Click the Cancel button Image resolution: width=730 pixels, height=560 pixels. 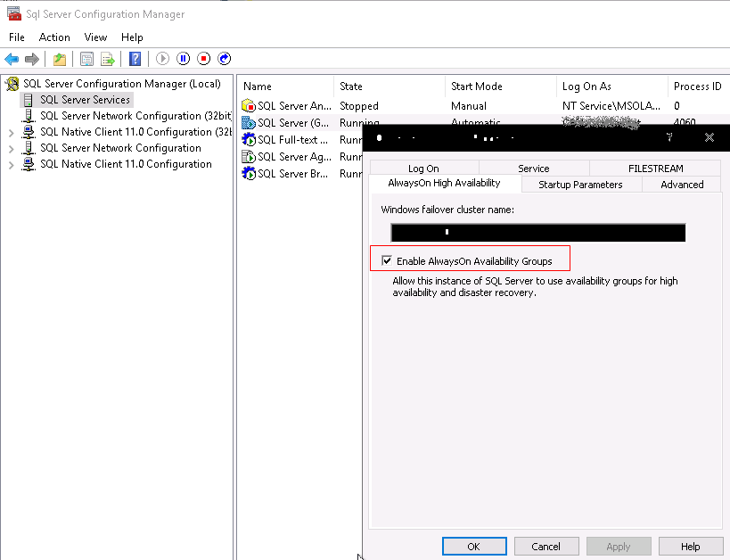point(545,546)
